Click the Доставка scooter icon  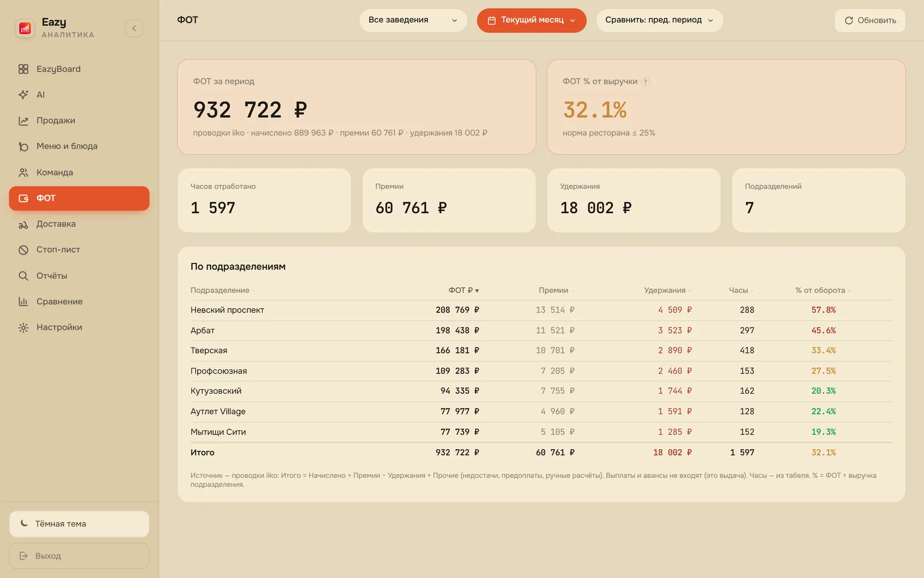coord(23,225)
